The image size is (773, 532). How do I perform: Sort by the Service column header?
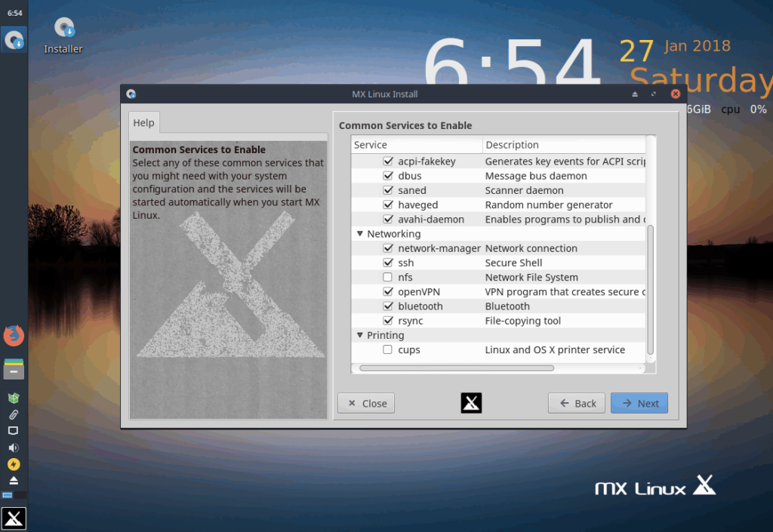[417, 145]
